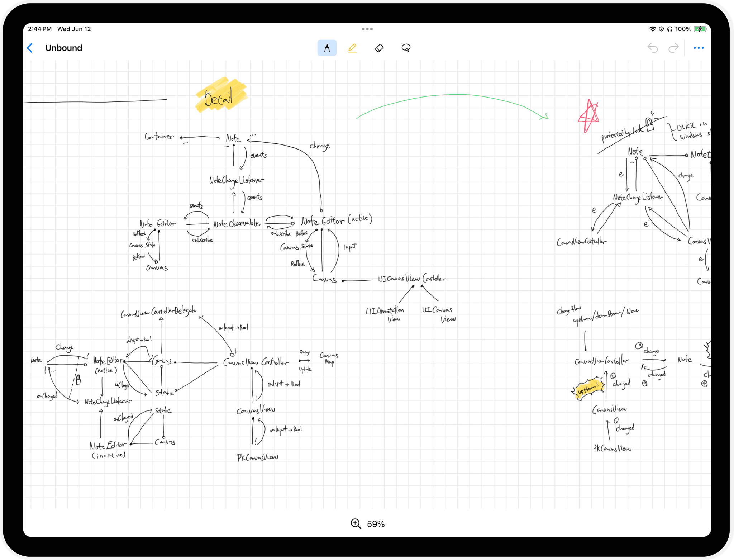This screenshot has height=560, width=734.
Task: Tap the 59% zoom level label
Action: pyautogui.click(x=376, y=524)
